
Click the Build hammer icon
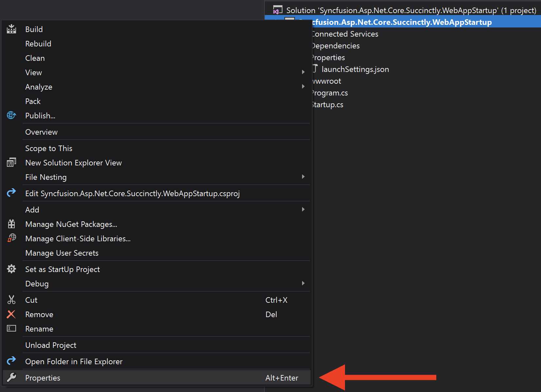tap(11, 29)
